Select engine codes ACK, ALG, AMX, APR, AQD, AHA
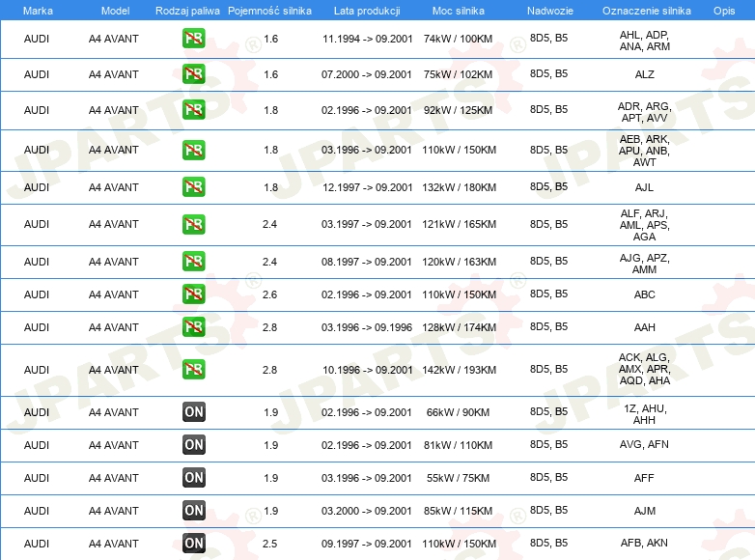 point(644,369)
